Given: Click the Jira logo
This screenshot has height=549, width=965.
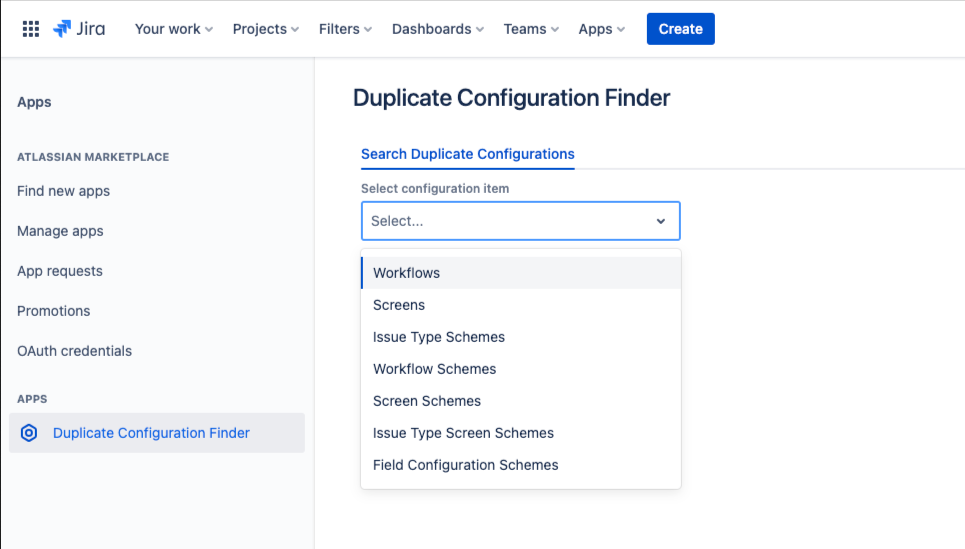Looking at the screenshot, I should [79, 29].
